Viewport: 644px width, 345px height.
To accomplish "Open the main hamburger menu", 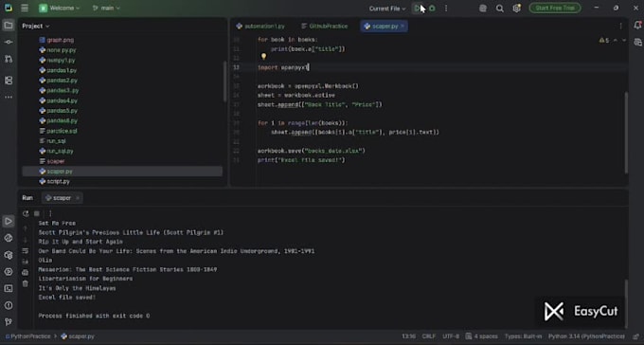I will (25, 8).
